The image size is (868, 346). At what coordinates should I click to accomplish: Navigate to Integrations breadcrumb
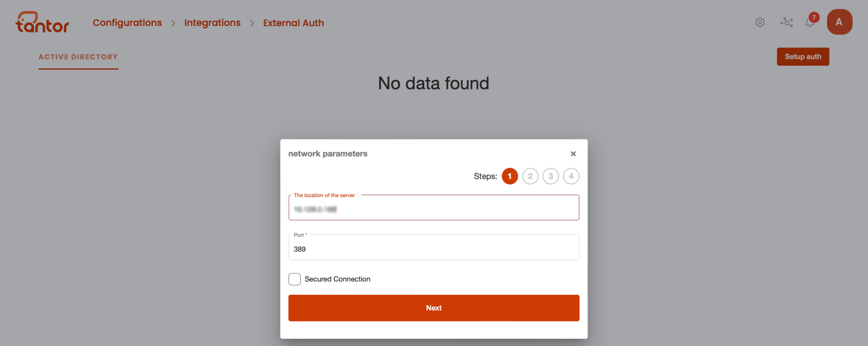(212, 23)
